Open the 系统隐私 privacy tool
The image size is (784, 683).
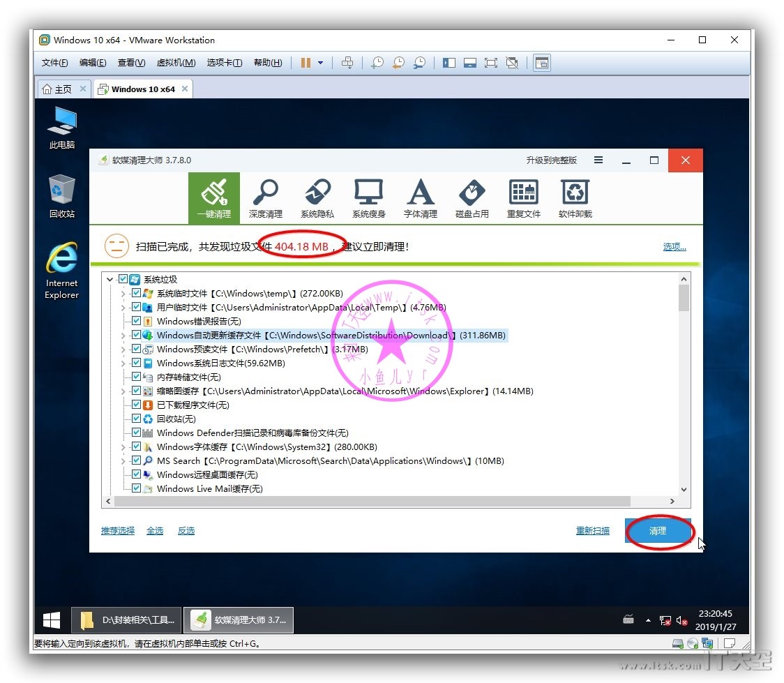tap(317, 198)
